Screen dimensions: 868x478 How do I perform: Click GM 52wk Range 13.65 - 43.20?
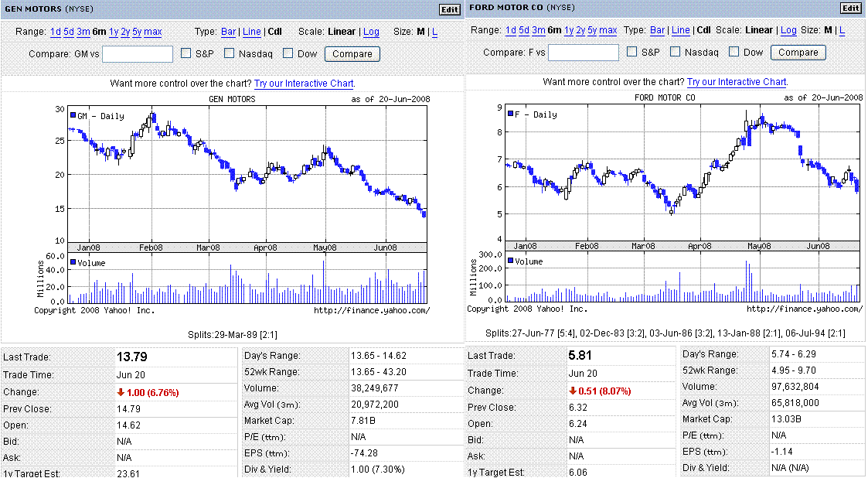[x=379, y=372]
